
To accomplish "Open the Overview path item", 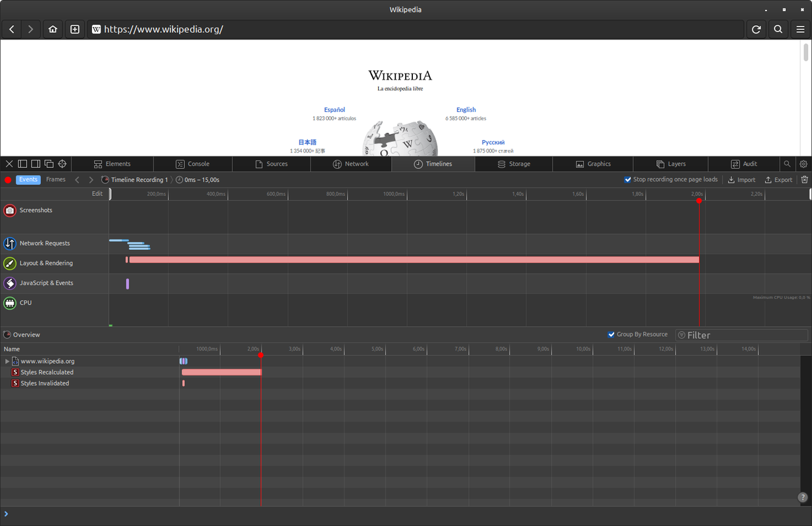I will (x=22, y=335).
